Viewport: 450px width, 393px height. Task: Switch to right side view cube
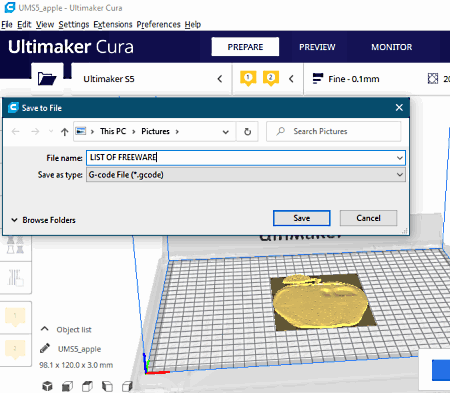[127, 386]
